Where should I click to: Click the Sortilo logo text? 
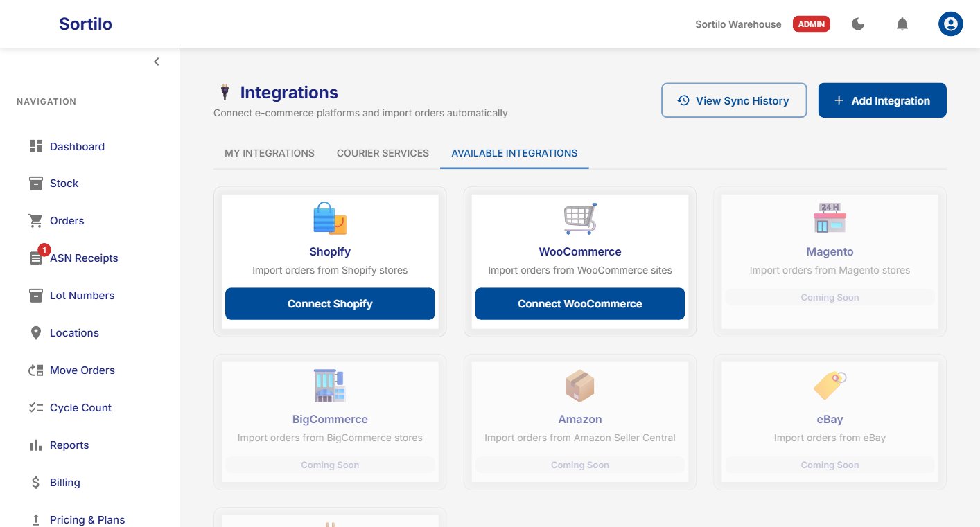pyautogui.click(x=85, y=24)
